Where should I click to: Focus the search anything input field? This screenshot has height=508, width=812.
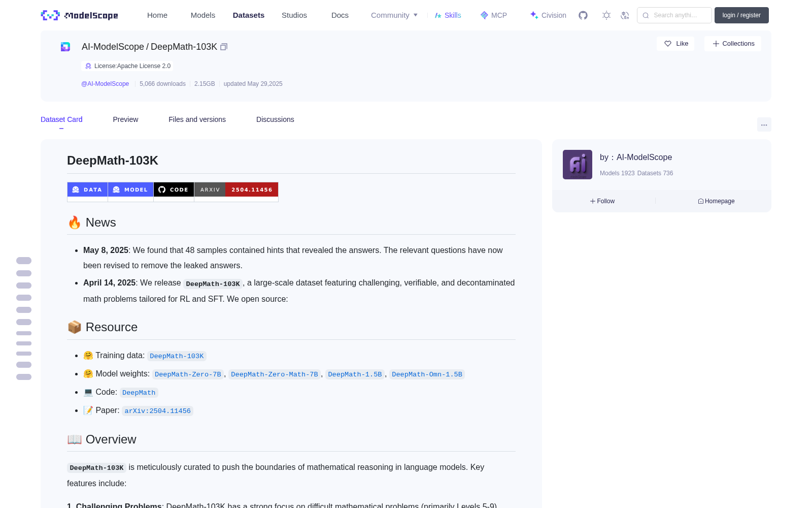pyautogui.click(x=674, y=15)
